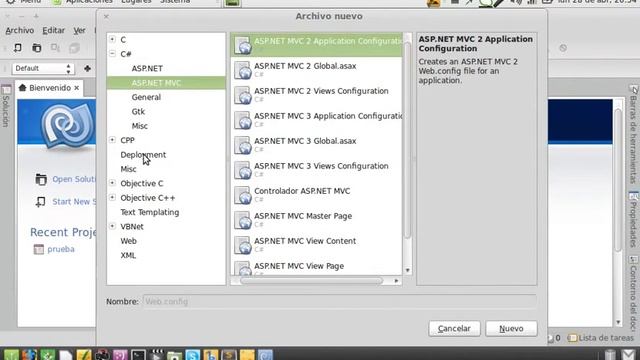640x360 pixels.
Task: Select ASP.NET MVC 2 Global.asax template
Action: click(x=317, y=70)
